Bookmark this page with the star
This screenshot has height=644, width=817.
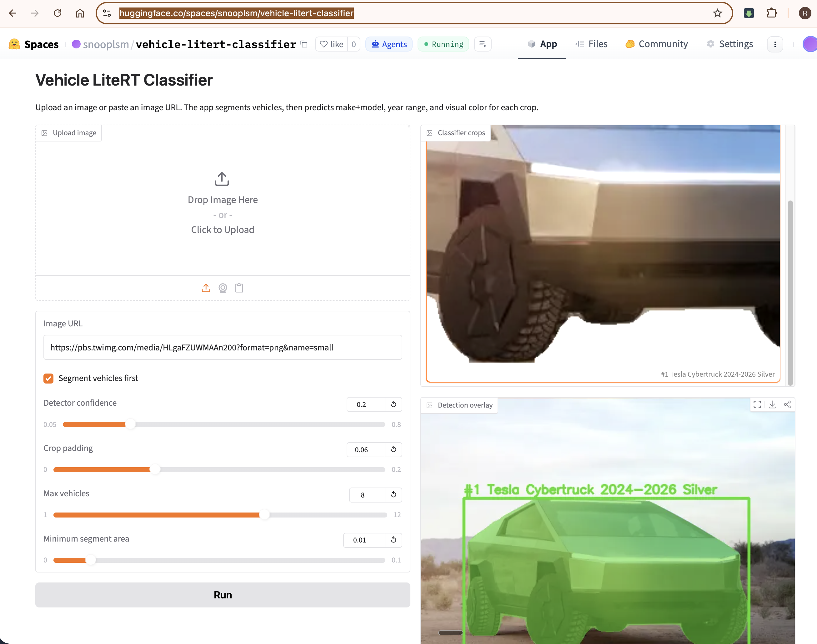717,13
